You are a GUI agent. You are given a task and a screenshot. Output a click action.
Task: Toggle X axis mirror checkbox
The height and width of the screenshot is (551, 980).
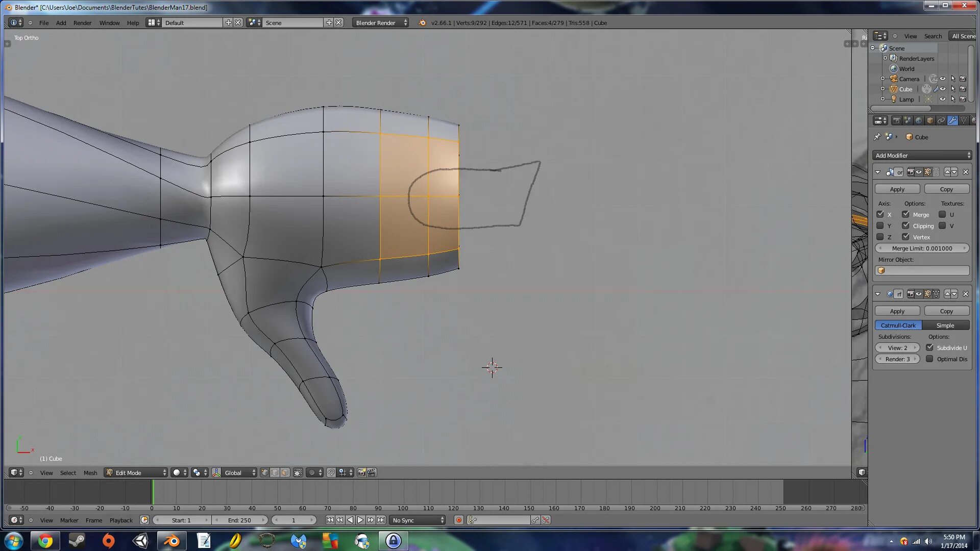[880, 214]
